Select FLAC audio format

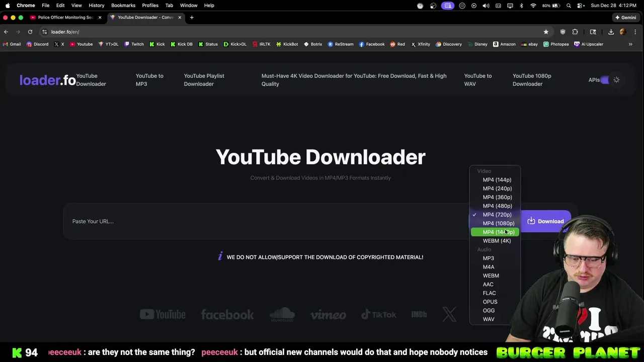click(x=495, y=293)
